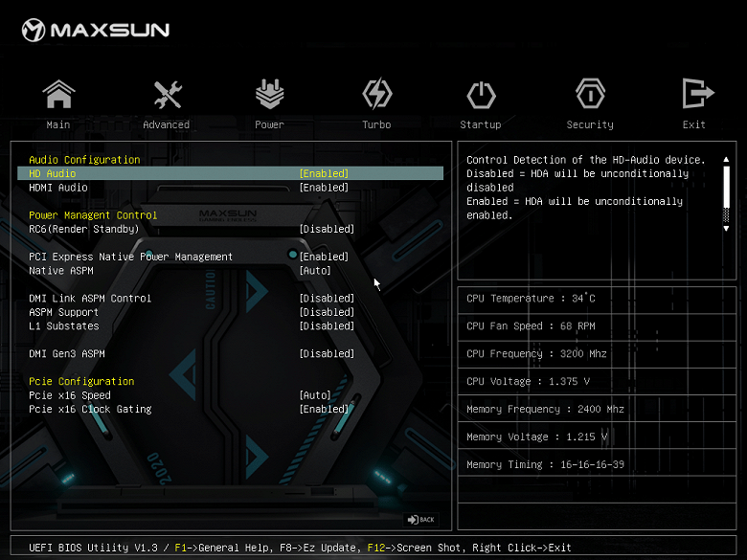Click the Memory Timing reading
747x560 pixels.
[545, 464]
